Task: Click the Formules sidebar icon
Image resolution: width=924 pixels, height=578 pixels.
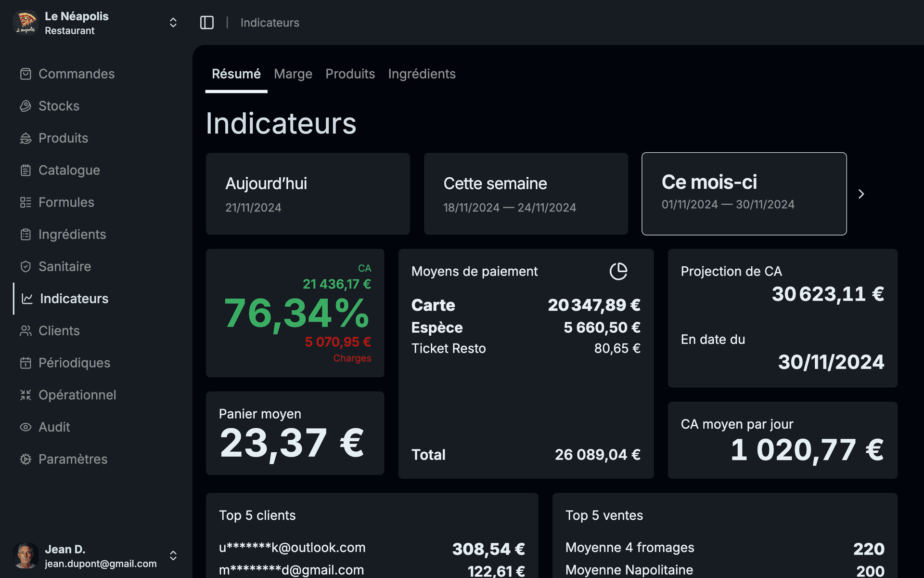Action: 26,202
